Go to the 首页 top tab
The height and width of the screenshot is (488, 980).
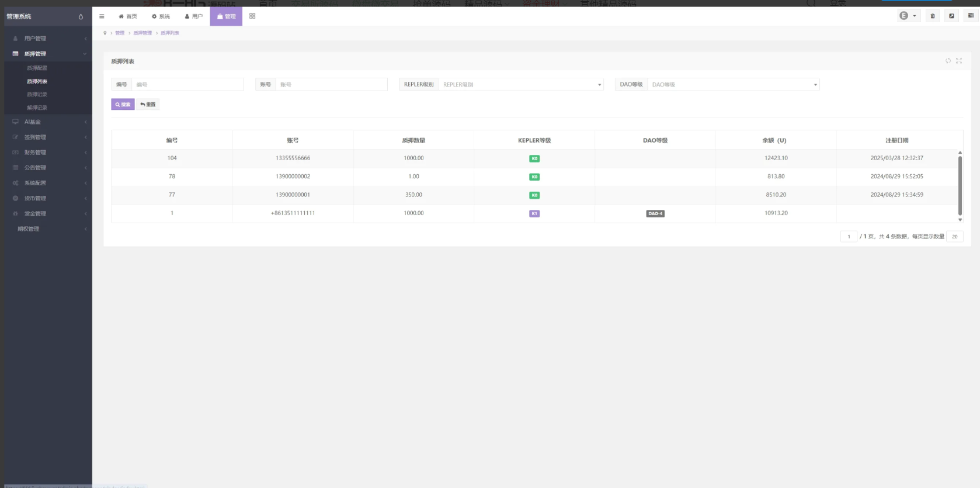coord(128,16)
